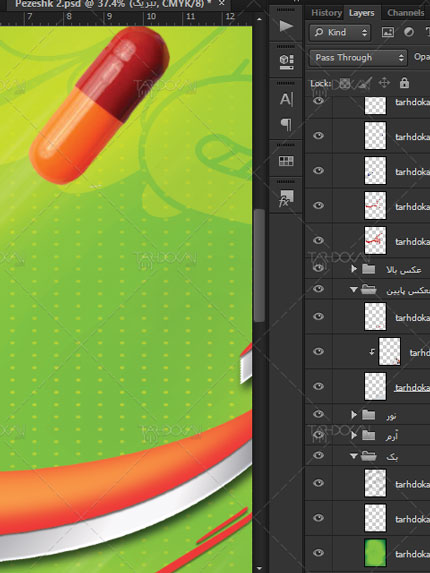
Task: Select group name بک
Action: coord(392,457)
